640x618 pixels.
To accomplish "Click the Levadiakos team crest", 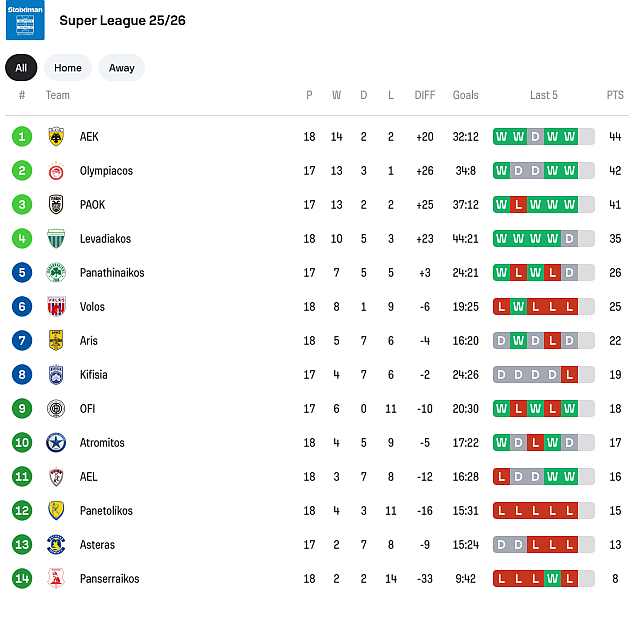I will (56, 239).
